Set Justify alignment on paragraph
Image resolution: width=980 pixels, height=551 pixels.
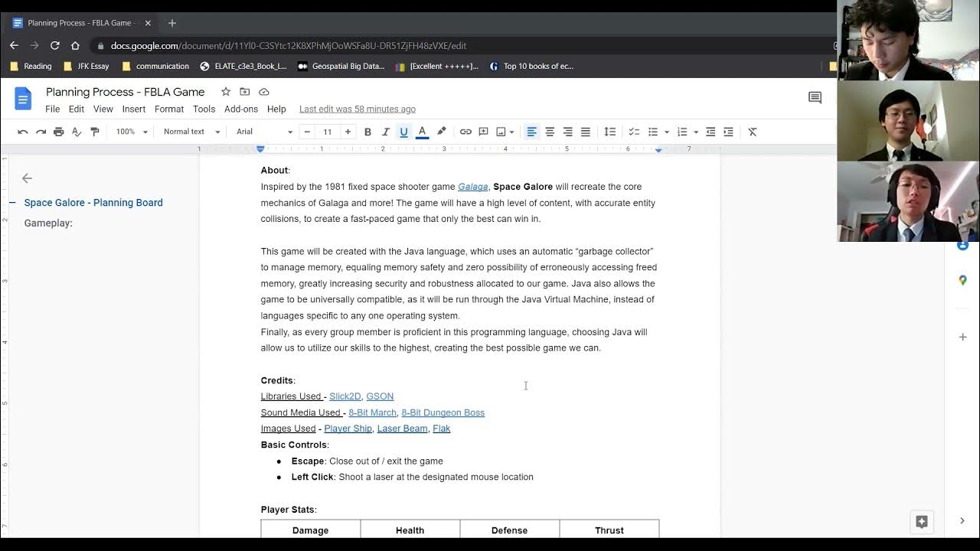point(586,132)
